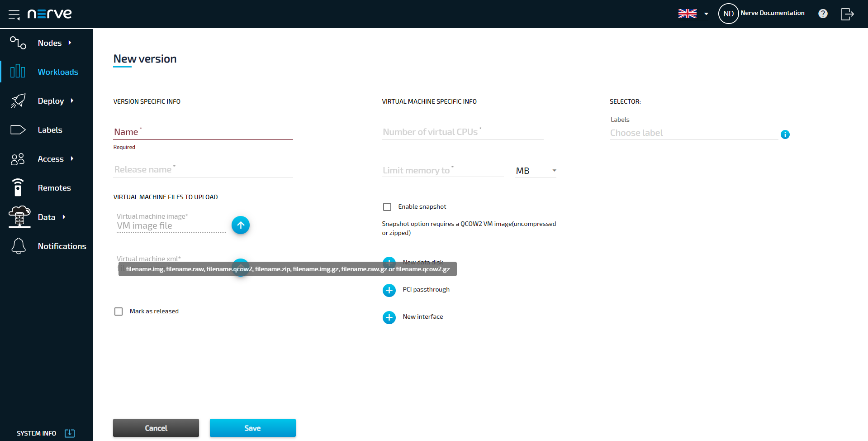The height and width of the screenshot is (441, 868).
Task: Focus the Number of virtual CPUs field
Action: coord(462,132)
